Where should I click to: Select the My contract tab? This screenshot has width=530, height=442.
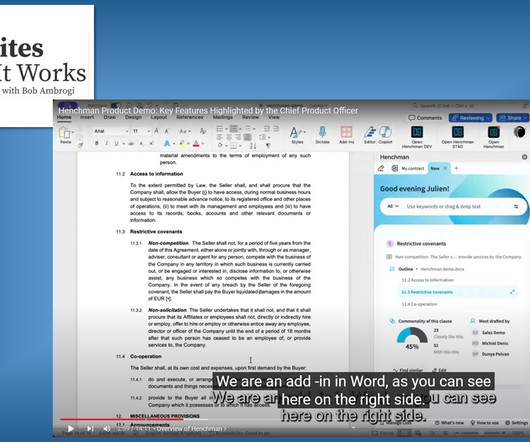coord(408,168)
